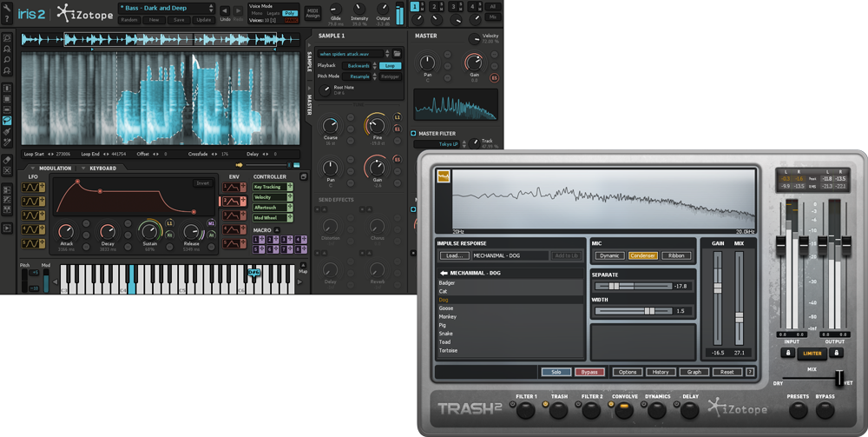Click the MIDI Assign button
The height and width of the screenshot is (437, 868).
coord(312,13)
